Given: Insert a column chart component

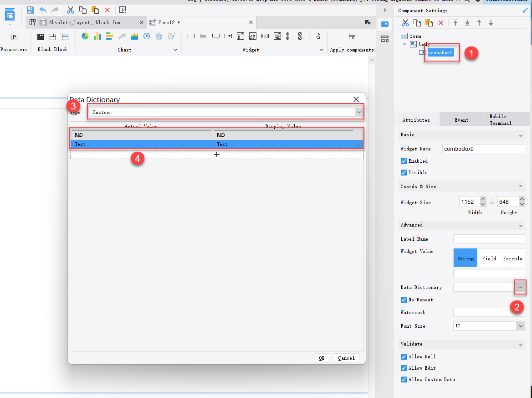Looking at the screenshot, I should [x=97, y=36].
